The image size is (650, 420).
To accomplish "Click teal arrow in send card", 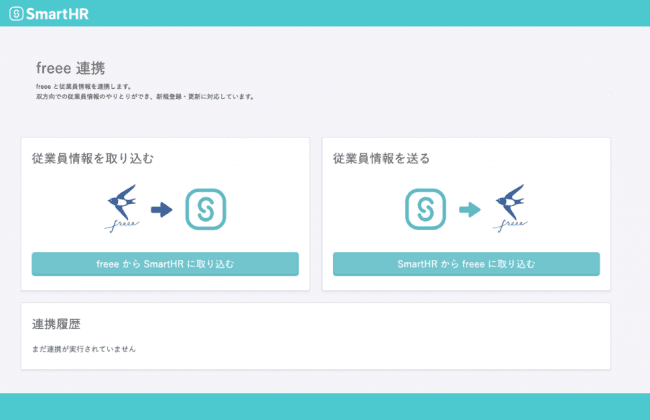I will [470, 210].
